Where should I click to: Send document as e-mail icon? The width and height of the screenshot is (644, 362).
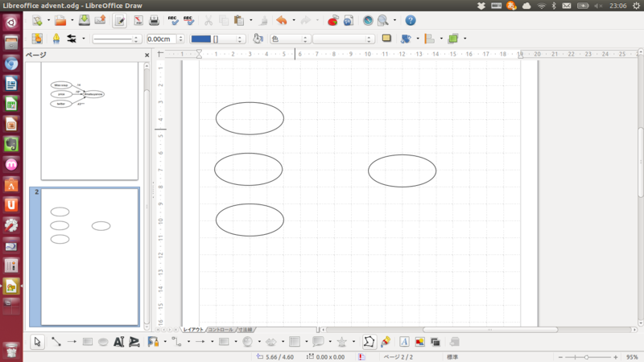(x=100, y=20)
